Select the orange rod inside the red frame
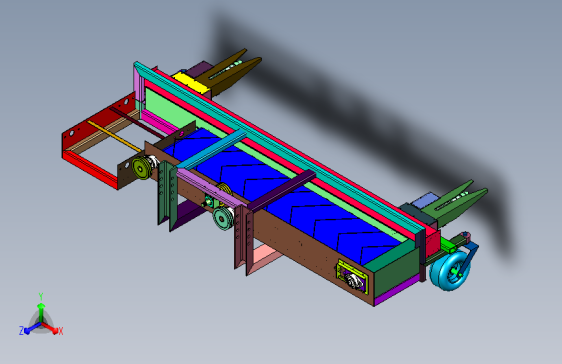 (x=115, y=136)
